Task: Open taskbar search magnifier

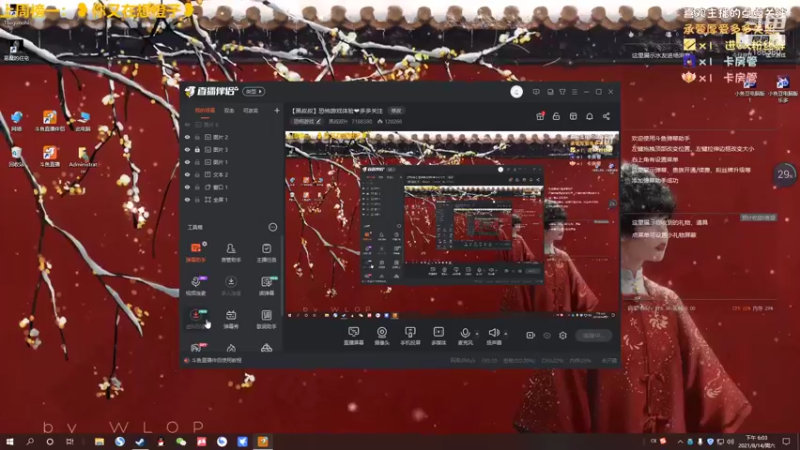Action: tap(30, 441)
